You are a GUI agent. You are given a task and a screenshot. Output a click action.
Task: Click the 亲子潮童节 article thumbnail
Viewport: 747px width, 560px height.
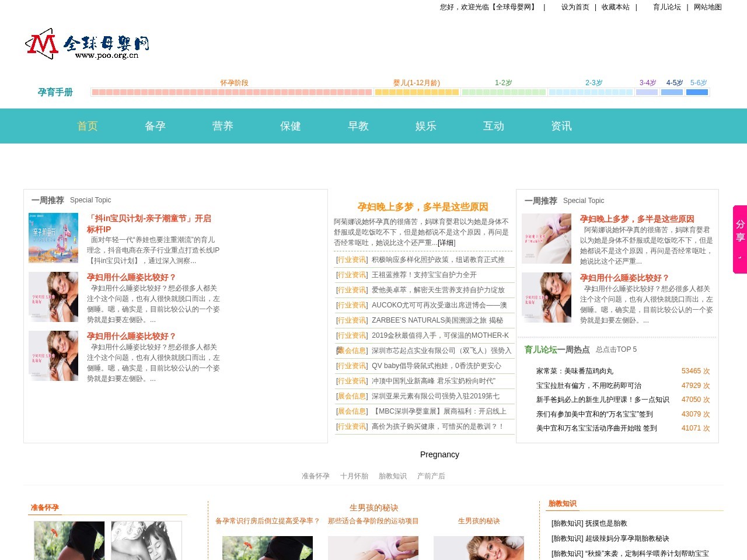[53, 237]
